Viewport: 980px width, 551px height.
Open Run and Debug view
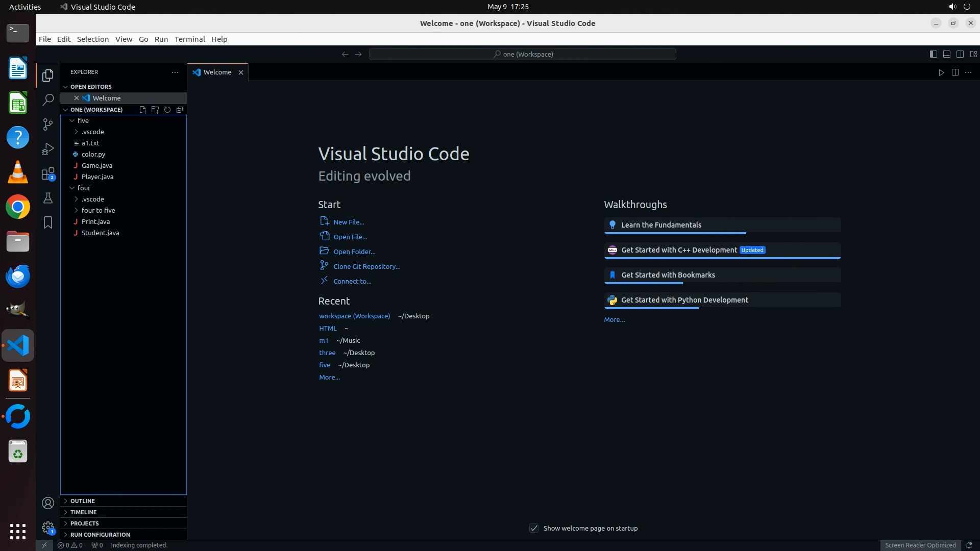48,149
